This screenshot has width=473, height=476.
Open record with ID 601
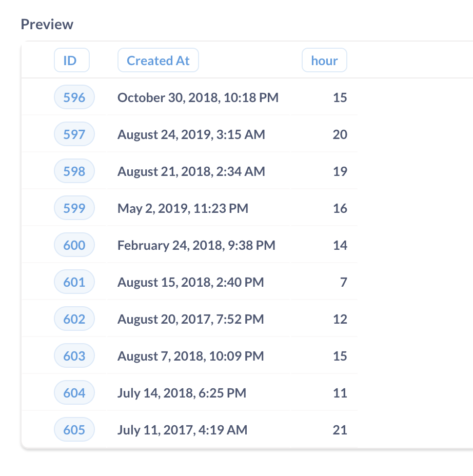pos(74,282)
